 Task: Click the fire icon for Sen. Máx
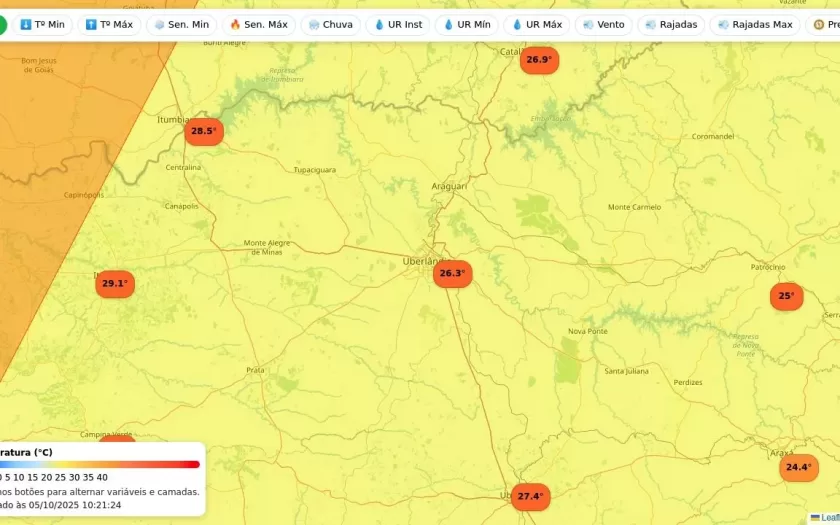point(235,24)
